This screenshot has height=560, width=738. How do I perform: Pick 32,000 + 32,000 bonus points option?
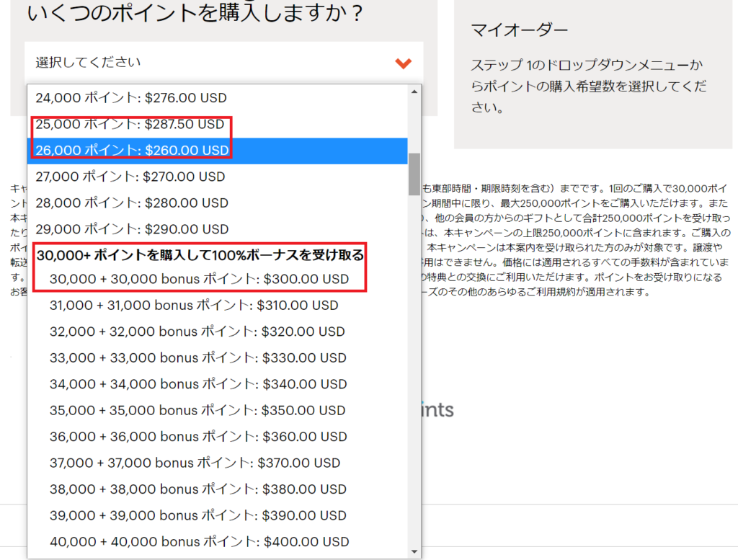(197, 332)
